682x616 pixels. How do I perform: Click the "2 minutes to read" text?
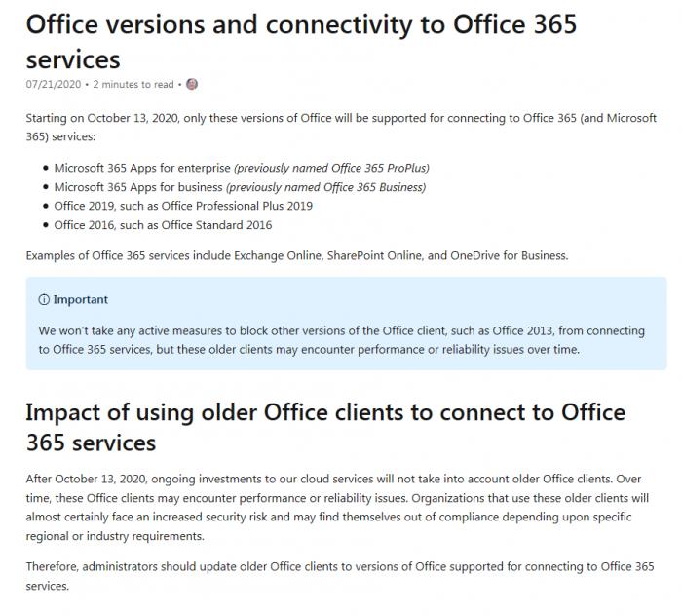pyautogui.click(x=133, y=85)
